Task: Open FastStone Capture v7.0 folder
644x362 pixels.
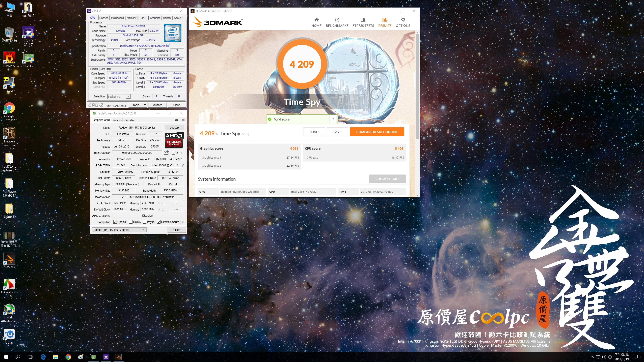Action: [9, 162]
